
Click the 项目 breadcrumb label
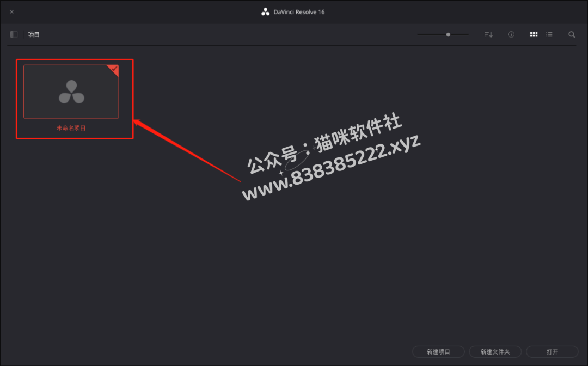click(x=34, y=34)
